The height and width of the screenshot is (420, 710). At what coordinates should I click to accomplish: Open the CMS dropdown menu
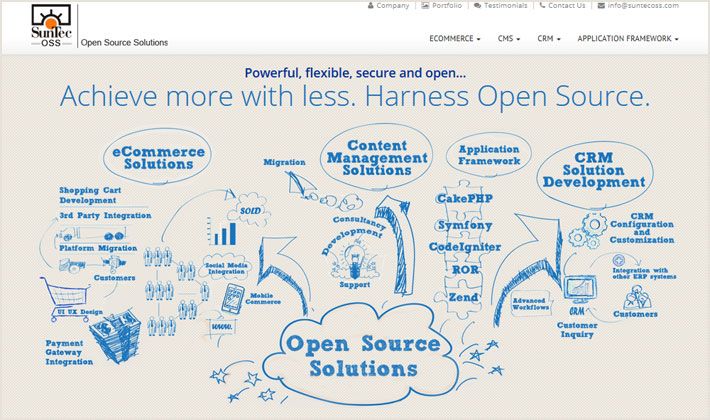coord(509,39)
